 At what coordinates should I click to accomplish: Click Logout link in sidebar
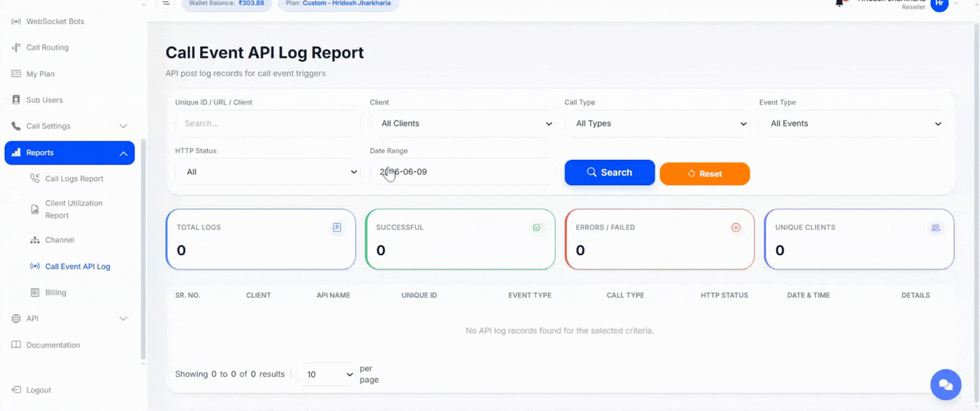pos(39,391)
